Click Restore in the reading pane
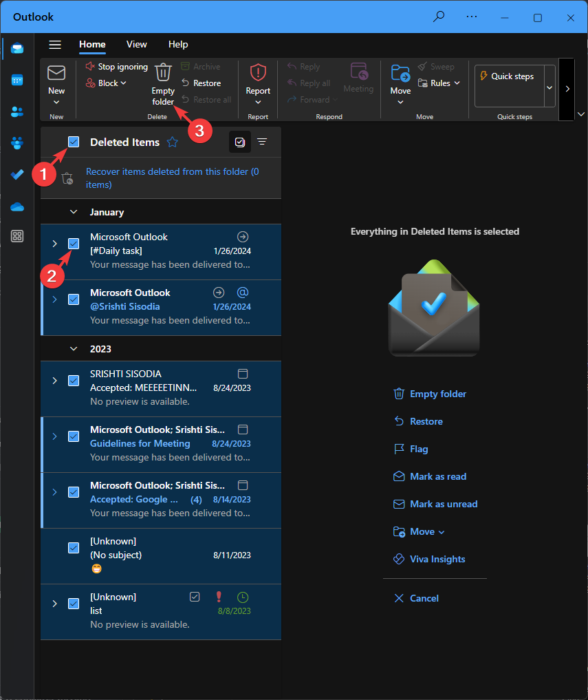 click(x=418, y=421)
